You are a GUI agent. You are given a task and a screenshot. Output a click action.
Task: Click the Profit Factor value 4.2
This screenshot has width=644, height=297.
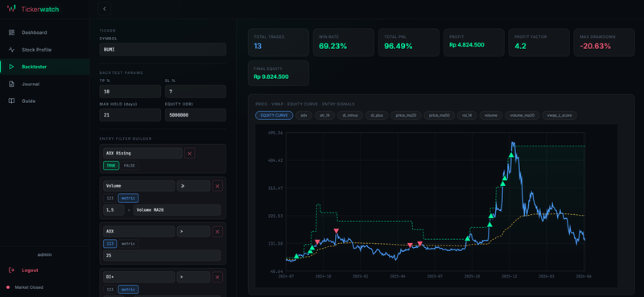[519, 46]
